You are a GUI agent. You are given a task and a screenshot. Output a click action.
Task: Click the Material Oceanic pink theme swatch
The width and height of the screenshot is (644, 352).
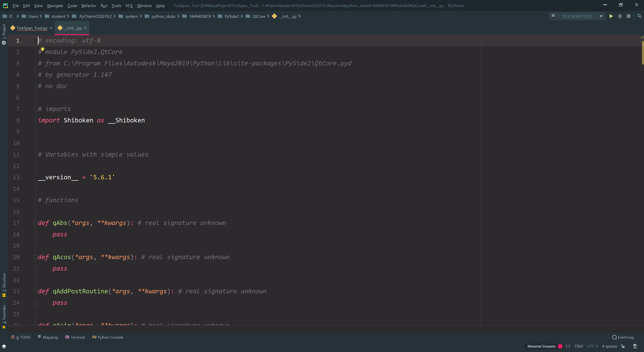[560, 346]
